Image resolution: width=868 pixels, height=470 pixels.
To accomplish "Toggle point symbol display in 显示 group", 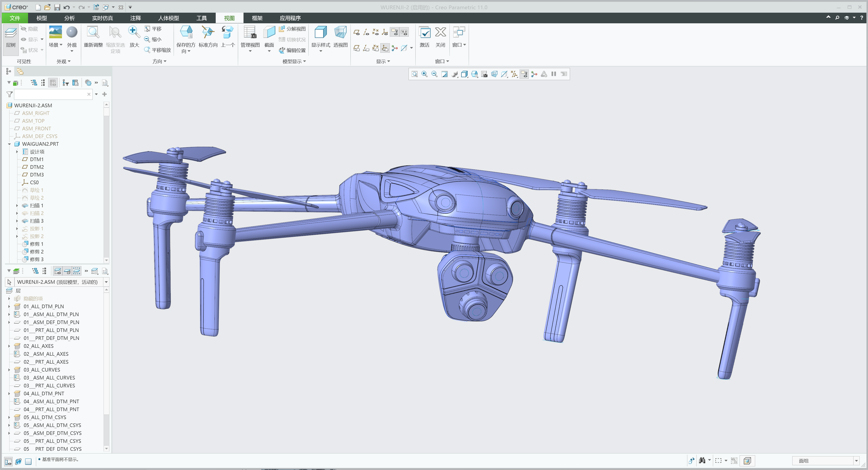I will click(x=375, y=32).
